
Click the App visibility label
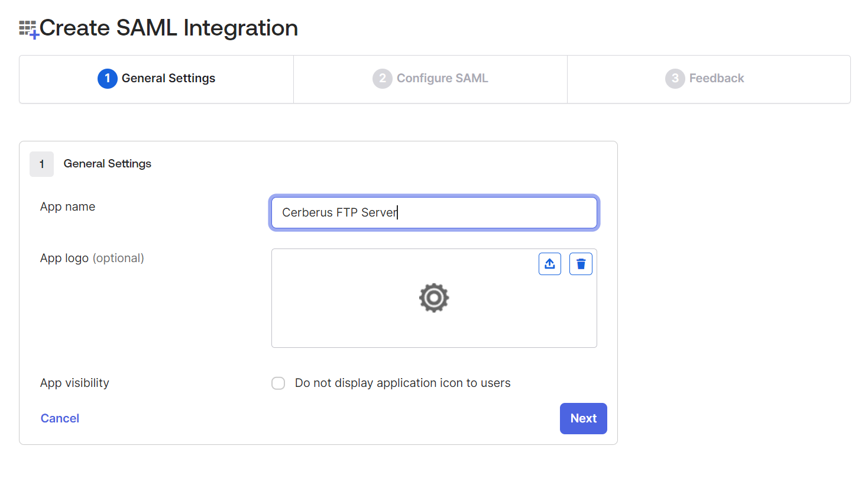click(x=75, y=383)
